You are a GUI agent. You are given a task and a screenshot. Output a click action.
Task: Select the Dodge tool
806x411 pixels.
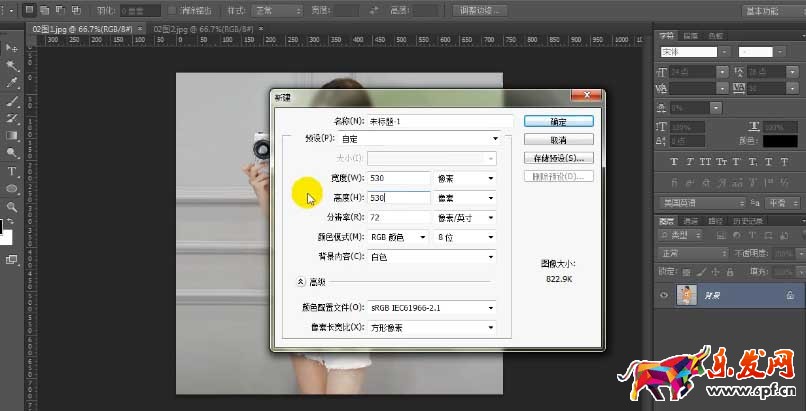[x=12, y=153]
